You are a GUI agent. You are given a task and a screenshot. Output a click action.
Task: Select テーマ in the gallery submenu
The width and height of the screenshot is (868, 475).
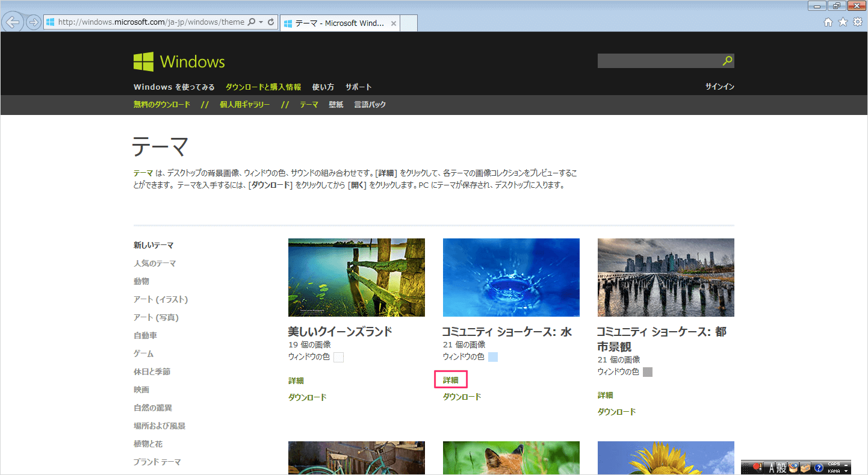coord(309,105)
